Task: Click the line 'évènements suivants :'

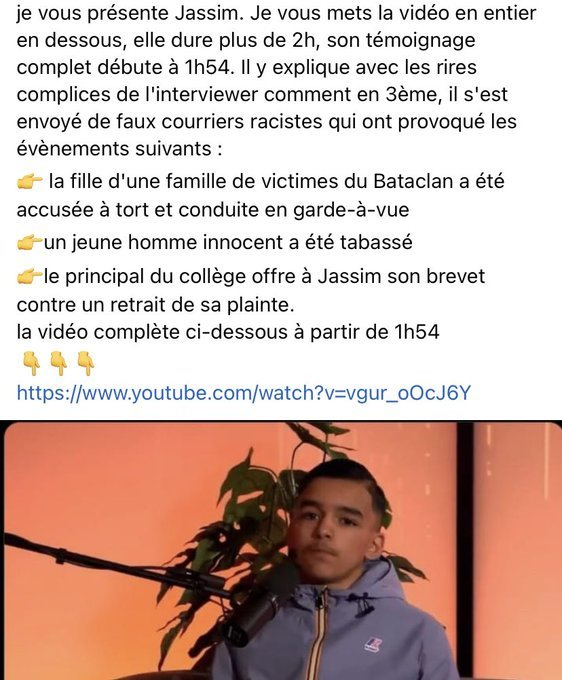Action: pos(119,149)
